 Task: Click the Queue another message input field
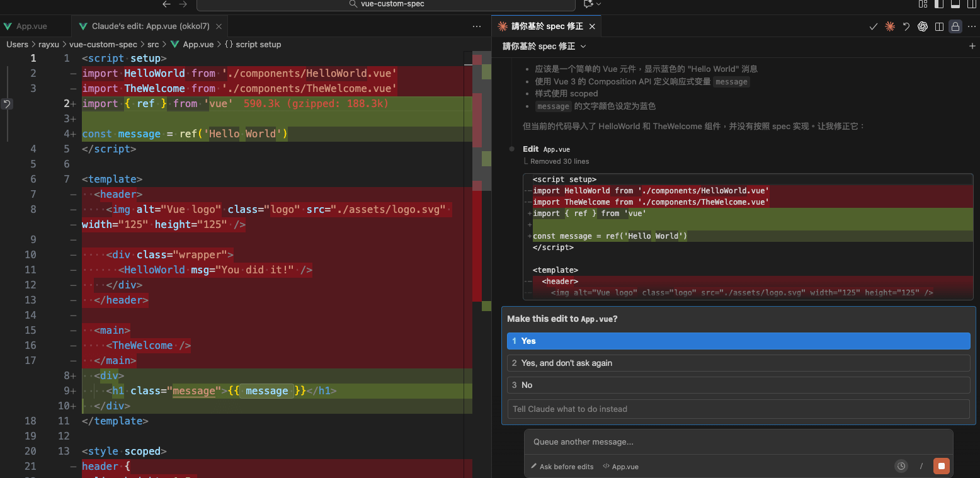coord(738,441)
